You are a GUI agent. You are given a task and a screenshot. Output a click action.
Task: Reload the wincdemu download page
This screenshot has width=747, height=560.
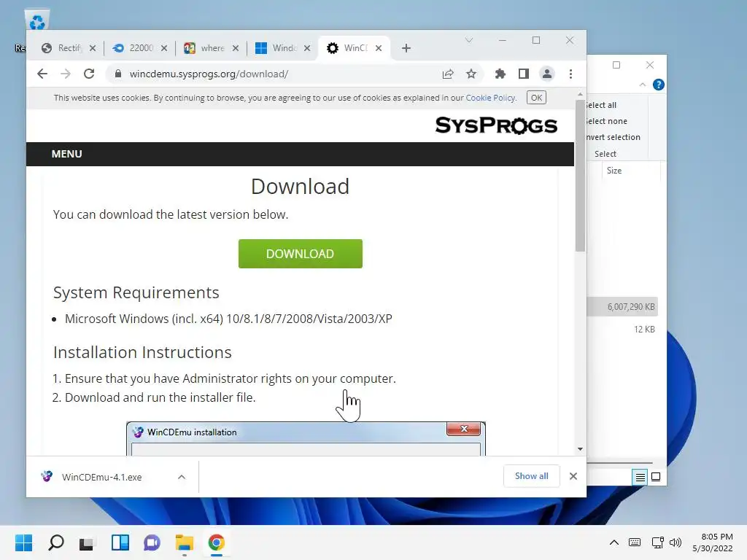pos(89,74)
